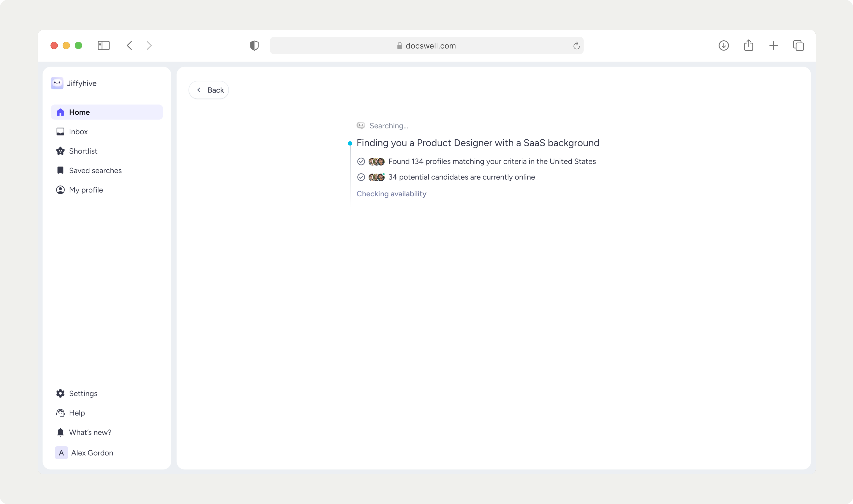Open Saved searches in the sidebar
The image size is (853, 504).
[x=107, y=170]
